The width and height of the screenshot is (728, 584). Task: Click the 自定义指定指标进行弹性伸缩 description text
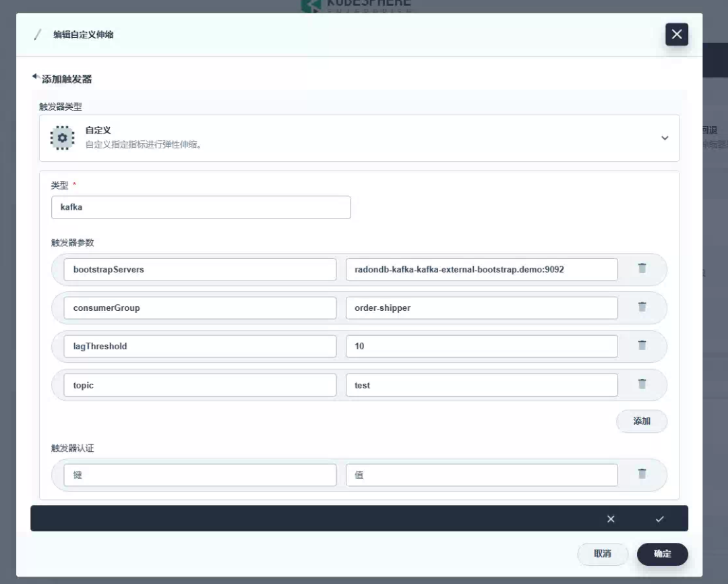tap(144, 144)
